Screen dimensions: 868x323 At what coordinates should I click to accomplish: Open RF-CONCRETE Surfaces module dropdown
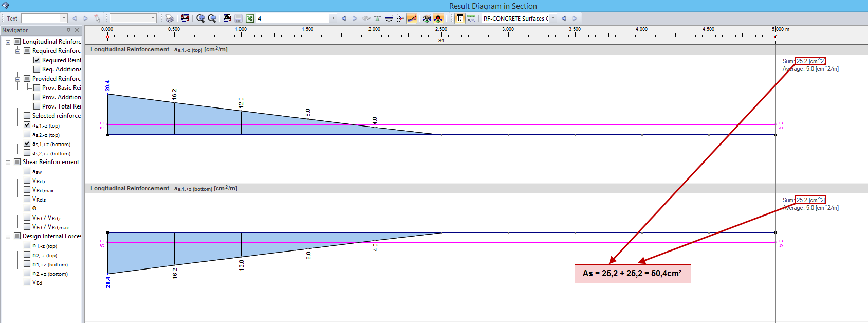[x=553, y=19]
